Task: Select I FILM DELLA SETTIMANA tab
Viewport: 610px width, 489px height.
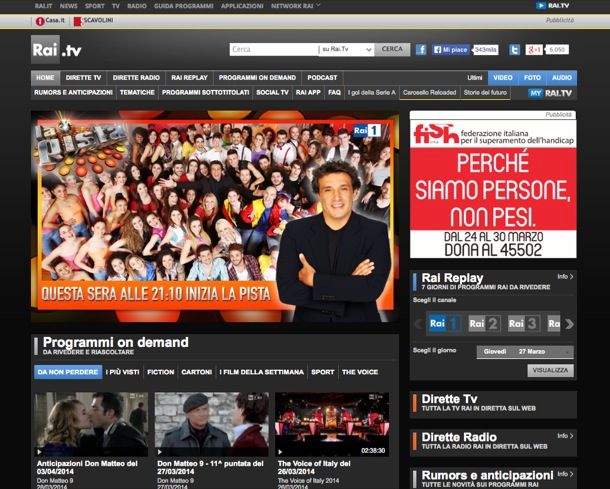Action: (261, 372)
